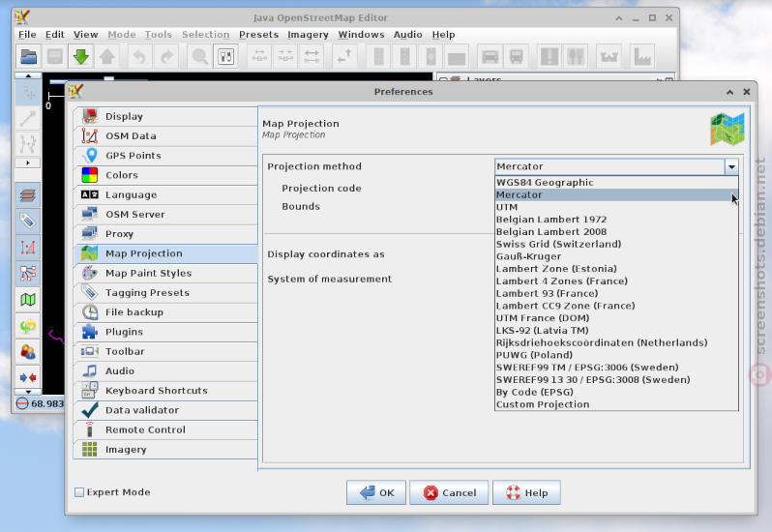Cancel the Preferences dialog
Viewport: 772px width, 532px height.
449,492
